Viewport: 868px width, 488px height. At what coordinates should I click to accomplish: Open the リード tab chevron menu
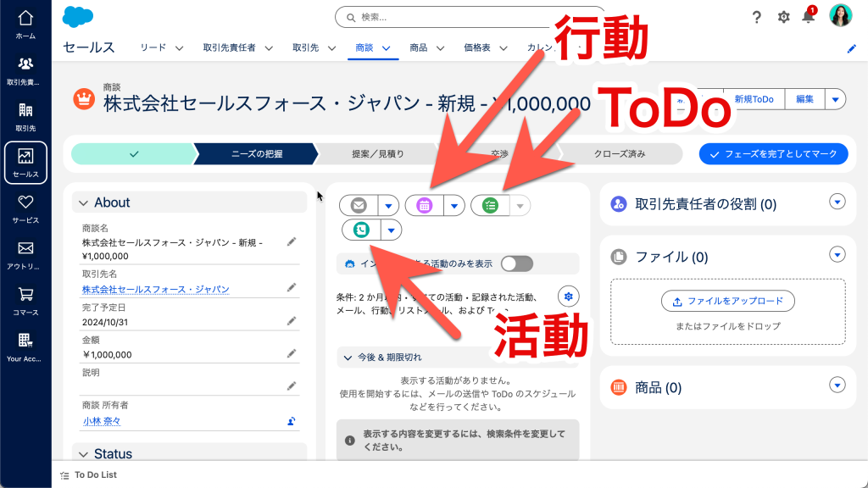180,48
